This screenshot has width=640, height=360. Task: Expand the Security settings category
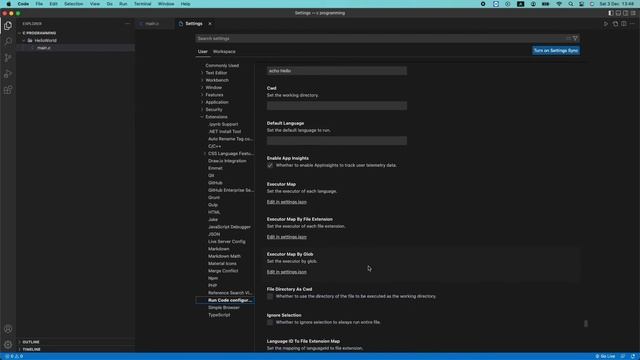(202, 109)
